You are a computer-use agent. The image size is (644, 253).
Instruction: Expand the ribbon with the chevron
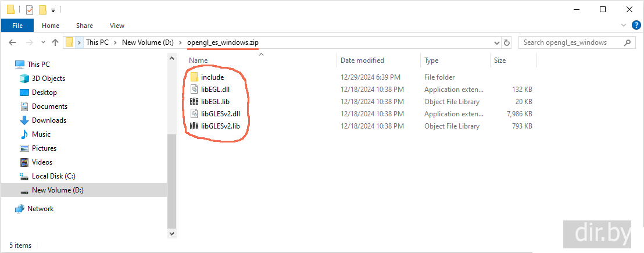click(x=624, y=26)
